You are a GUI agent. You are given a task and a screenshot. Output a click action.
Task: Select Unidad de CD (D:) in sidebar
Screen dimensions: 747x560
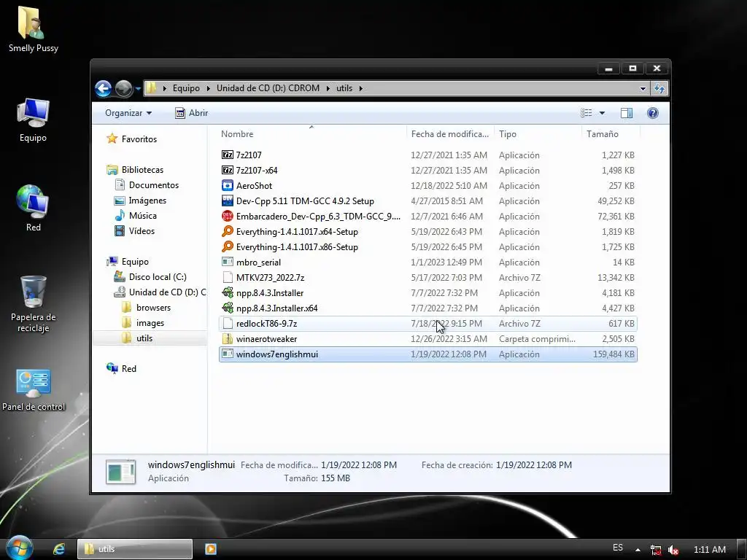point(167,292)
